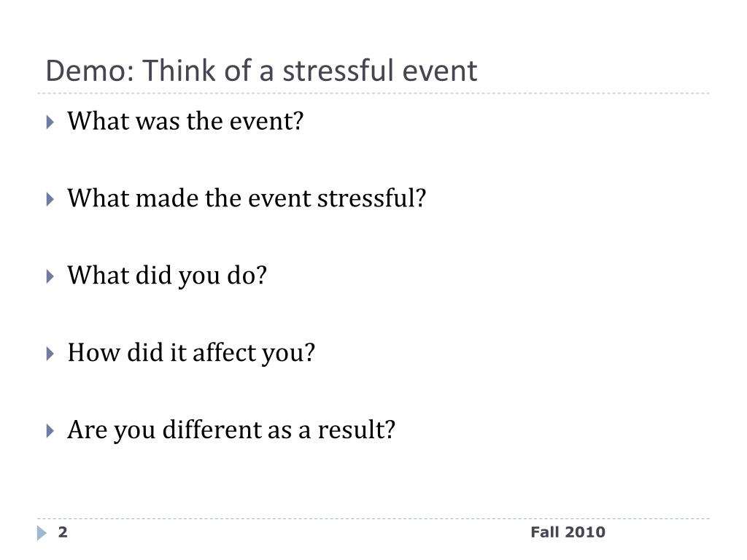
Task: Click the word 'result?' in the last bullet
Action: pos(356,429)
